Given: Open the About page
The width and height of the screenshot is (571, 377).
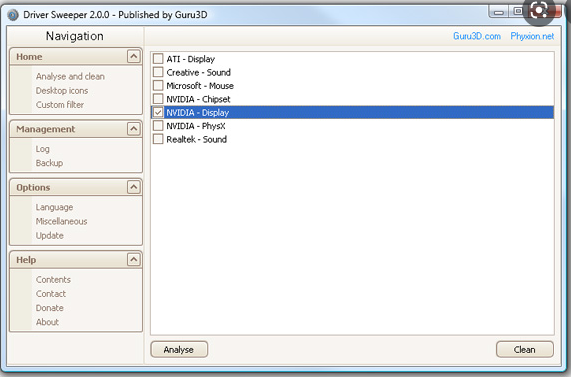Looking at the screenshot, I should click(x=47, y=322).
